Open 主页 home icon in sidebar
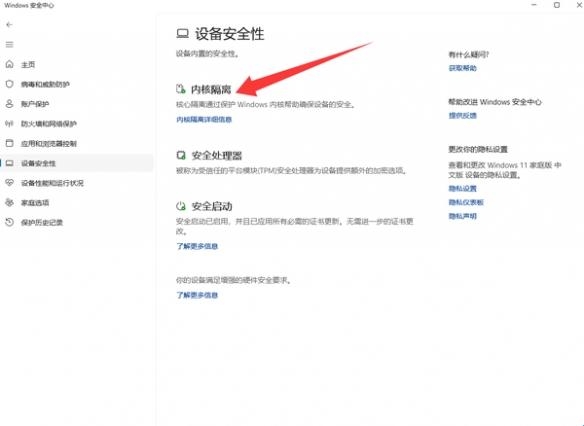 click(9, 64)
